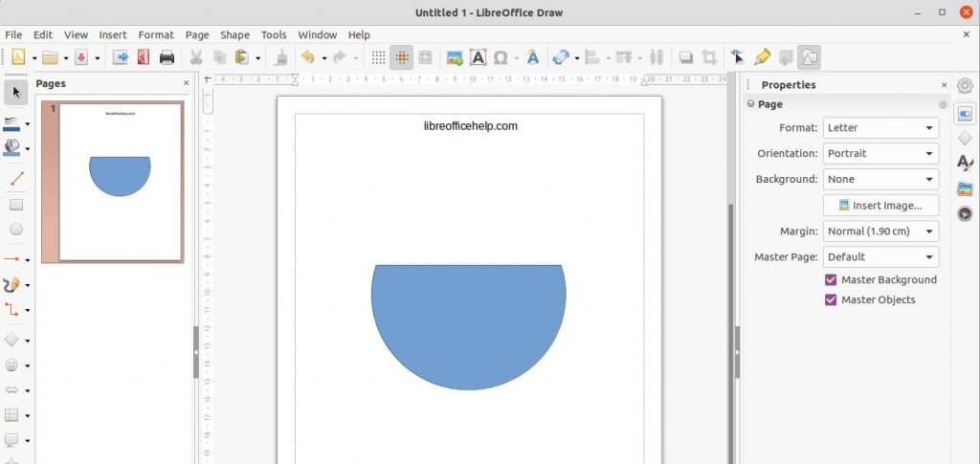The height and width of the screenshot is (464, 980).
Task: Select the Ellipse tool
Action: pyautogui.click(x=16, y=230)
